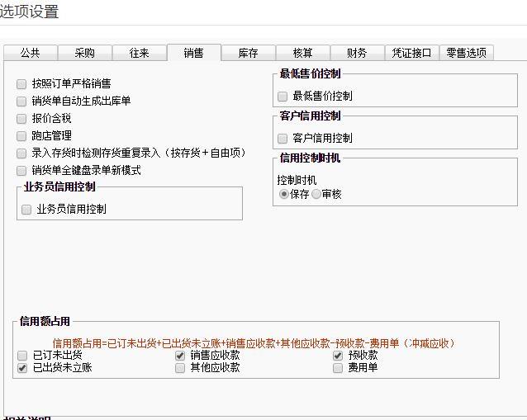Uncheck the 已出货未立账 checkbox

pos(22,368)
